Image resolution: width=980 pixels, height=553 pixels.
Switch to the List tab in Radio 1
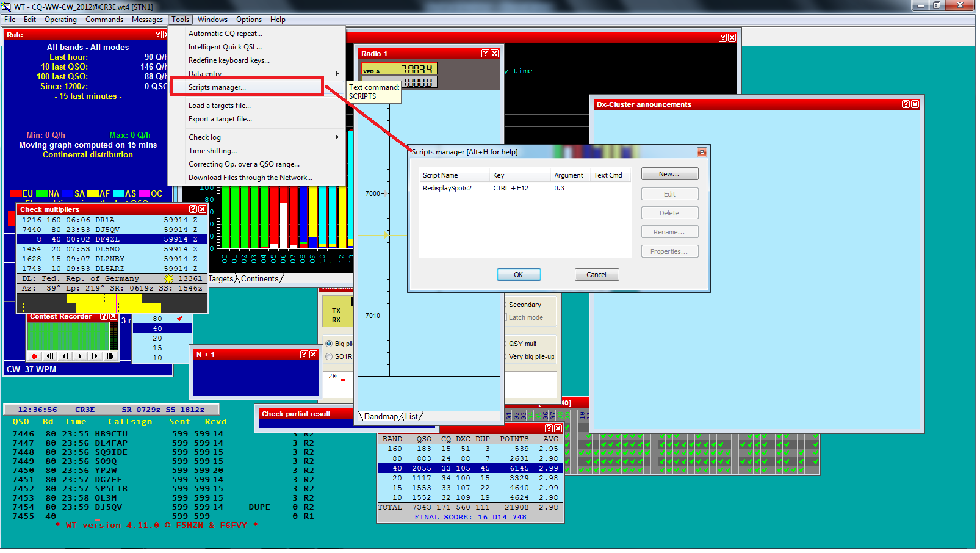(412, 417)
